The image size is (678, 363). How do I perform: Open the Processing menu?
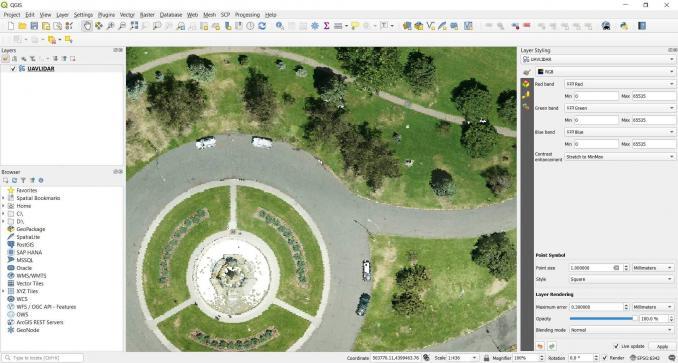pos(247,15)
